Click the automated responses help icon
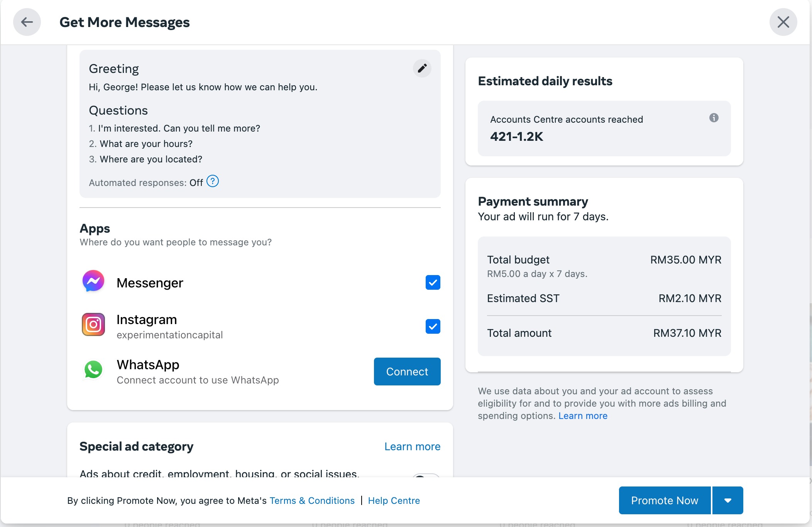812x527 pixels. pyautogui.click(x=213, y=182)
